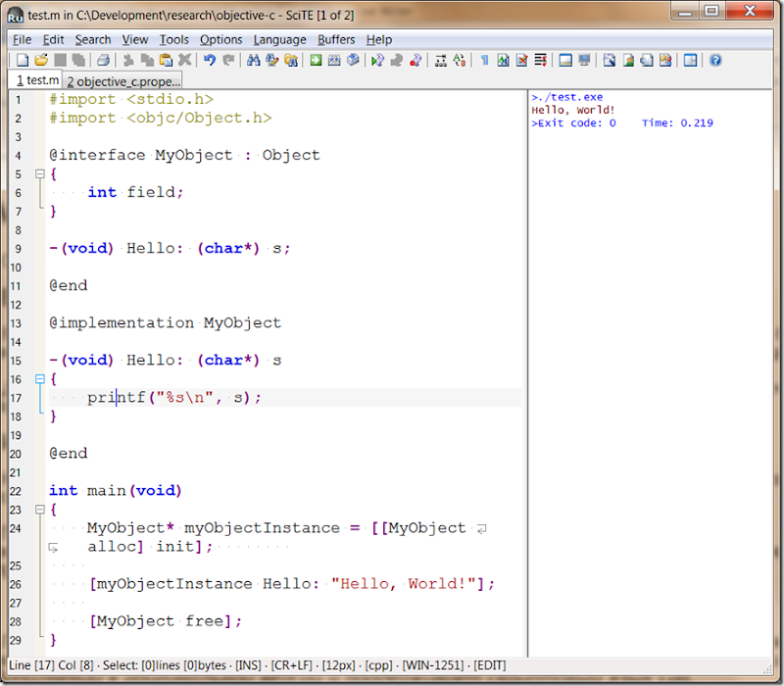
Task: Open the Help menu
Action: [379, 39]
